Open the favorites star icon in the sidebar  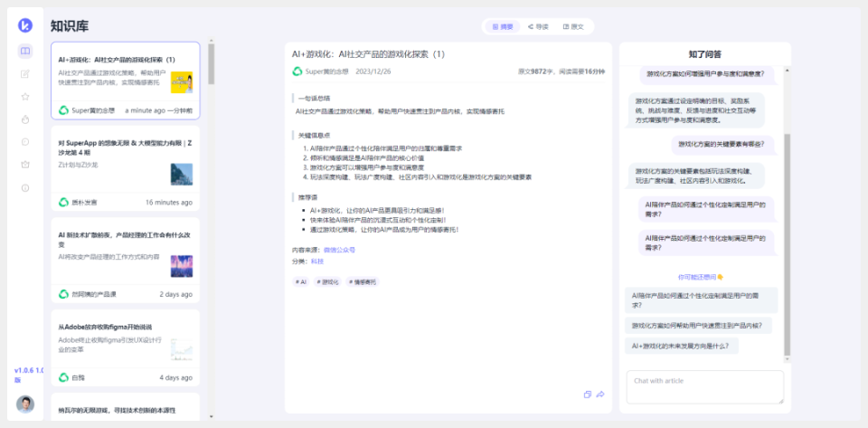pyautogui.click(x=25, y=96)
